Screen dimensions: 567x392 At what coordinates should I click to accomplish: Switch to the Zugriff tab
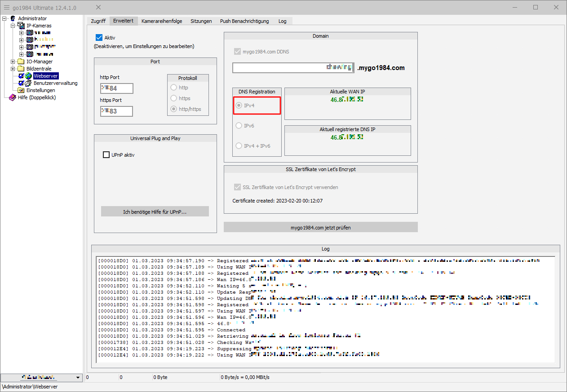click(98, 21)
